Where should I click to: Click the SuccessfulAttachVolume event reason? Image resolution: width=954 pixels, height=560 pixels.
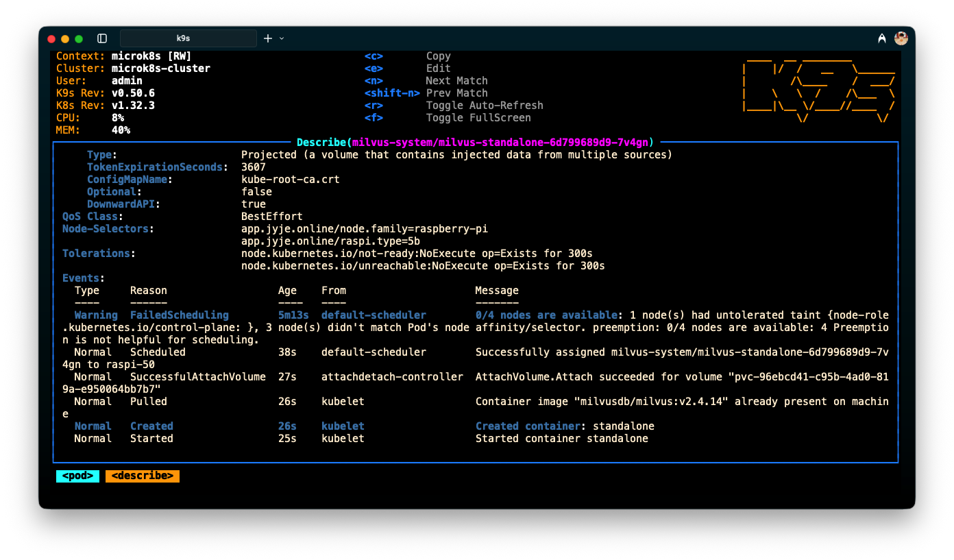[x=198, y=377]
